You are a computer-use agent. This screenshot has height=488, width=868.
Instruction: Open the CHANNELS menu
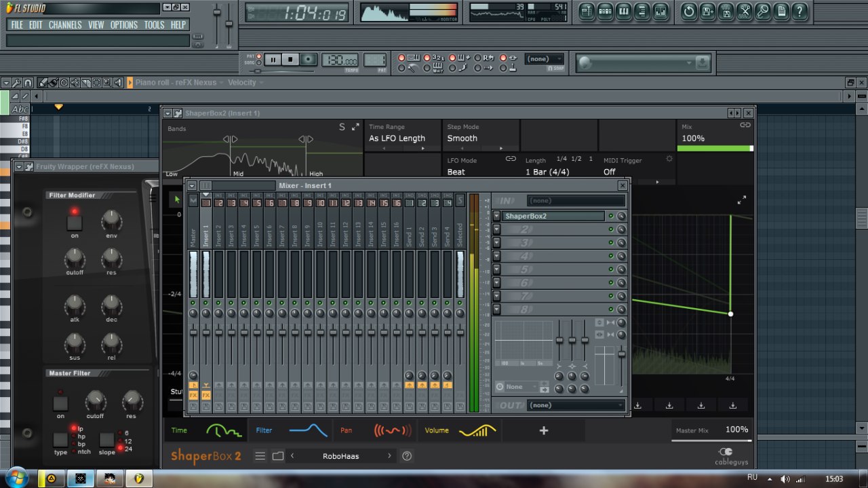(x=65, y=24)
